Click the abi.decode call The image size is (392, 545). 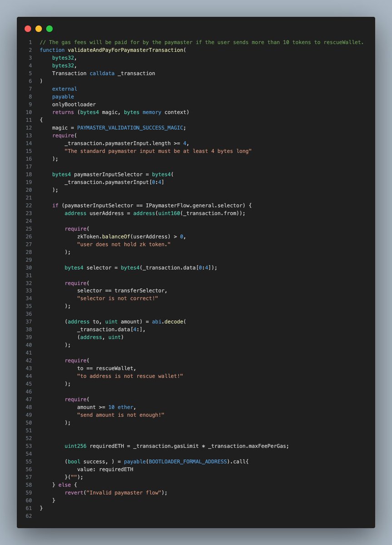point(169,322)
